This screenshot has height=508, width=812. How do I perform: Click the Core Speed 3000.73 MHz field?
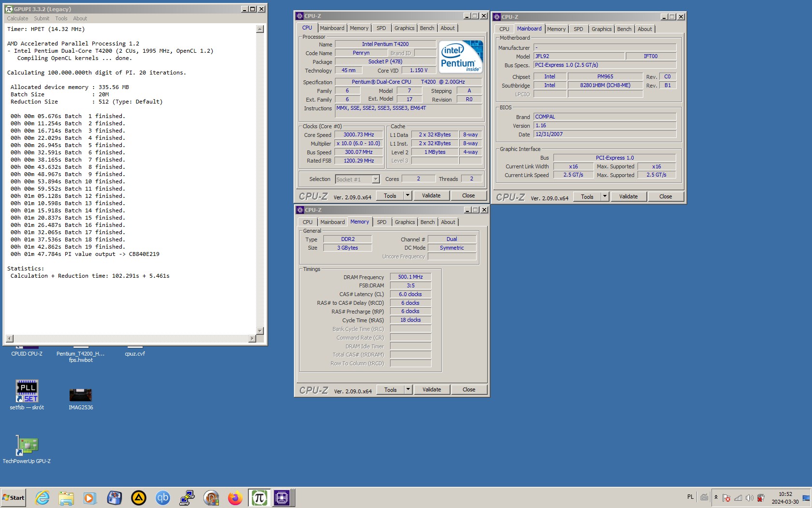click(x=359, y=135)
